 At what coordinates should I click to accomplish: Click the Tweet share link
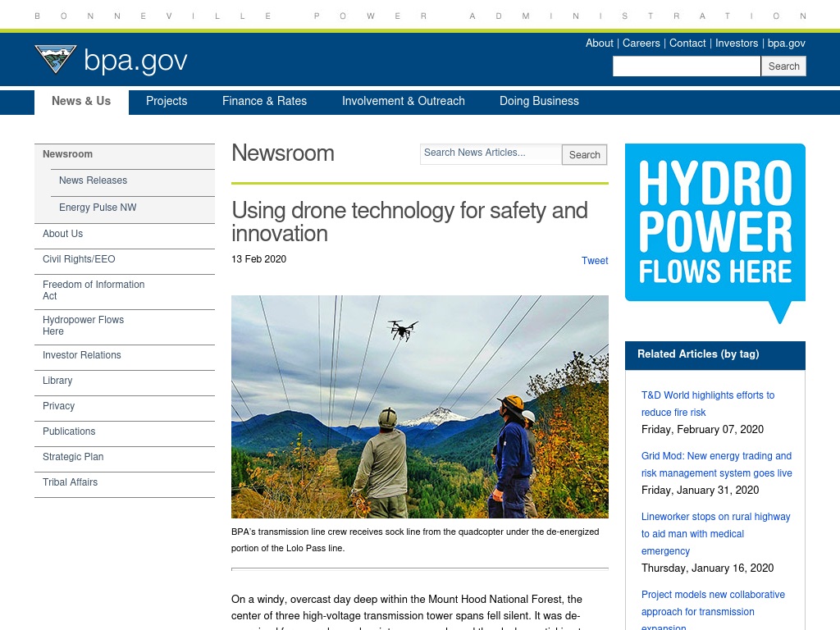click(x=595, y=261)
